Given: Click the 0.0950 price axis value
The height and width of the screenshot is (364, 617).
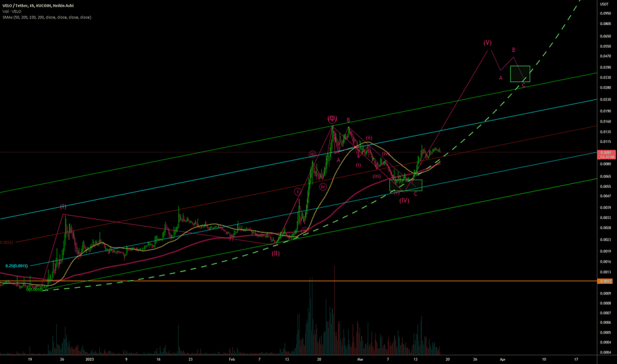Looking at the screenshot, I should [x=605, y=13].
